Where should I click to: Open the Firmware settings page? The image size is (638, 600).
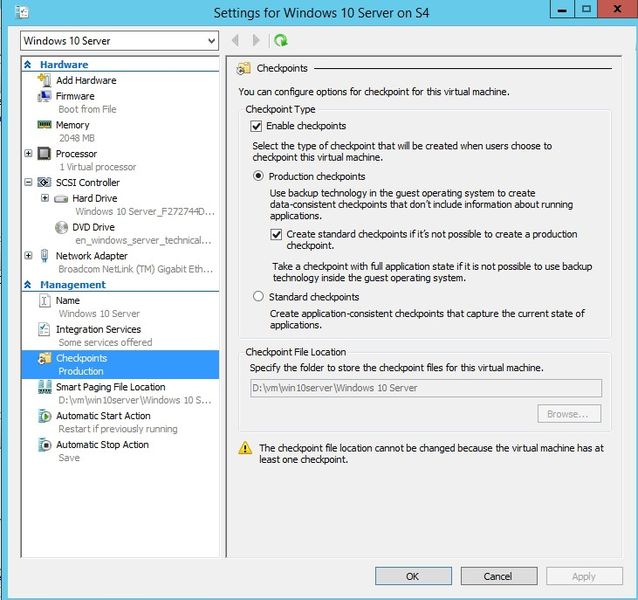click(x=75, y=96)
